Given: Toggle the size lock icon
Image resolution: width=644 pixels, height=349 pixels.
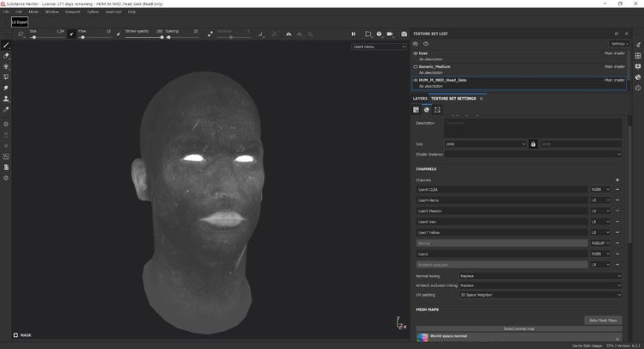Looking at the screenshot, I should click(533, 144).
